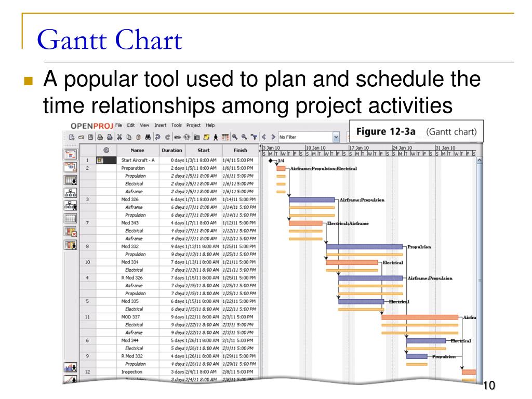The width and height of the screenshot is (532, 399).
Task: Switch to Network diagram view in sidebar
Action: click(x=70, y=167)
